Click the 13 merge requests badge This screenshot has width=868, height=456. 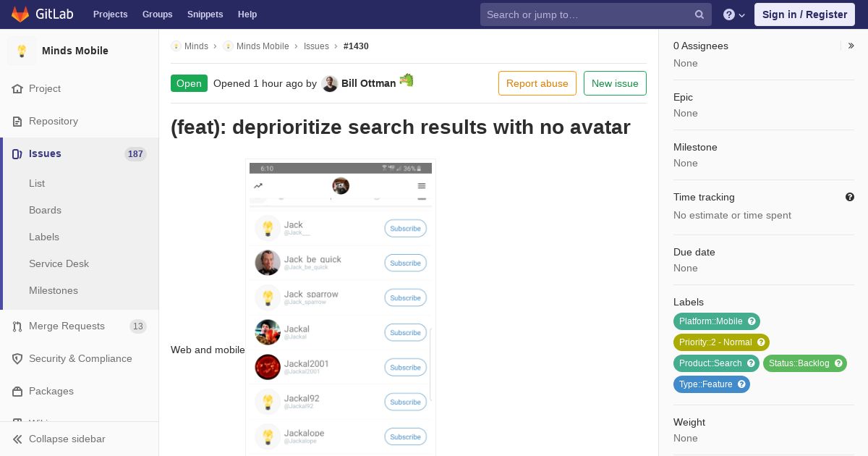tap(137, 326)
